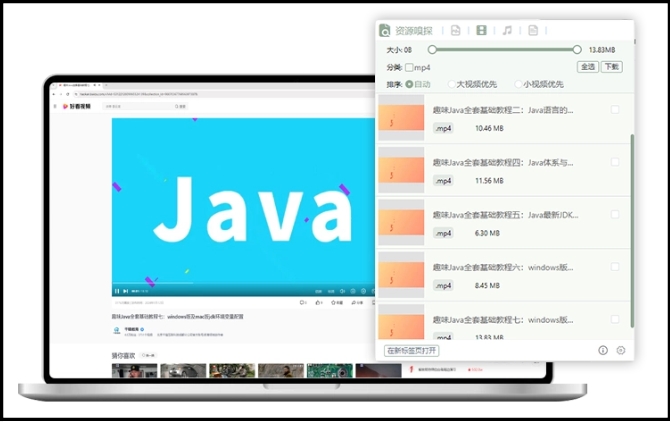Pause the Java video in the browser

(117, 291)
